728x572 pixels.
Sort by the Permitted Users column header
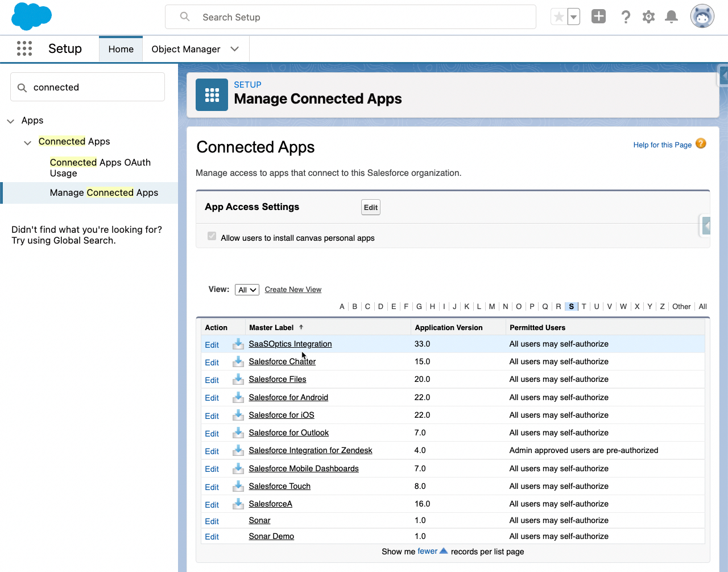click(x=537, y=327)
